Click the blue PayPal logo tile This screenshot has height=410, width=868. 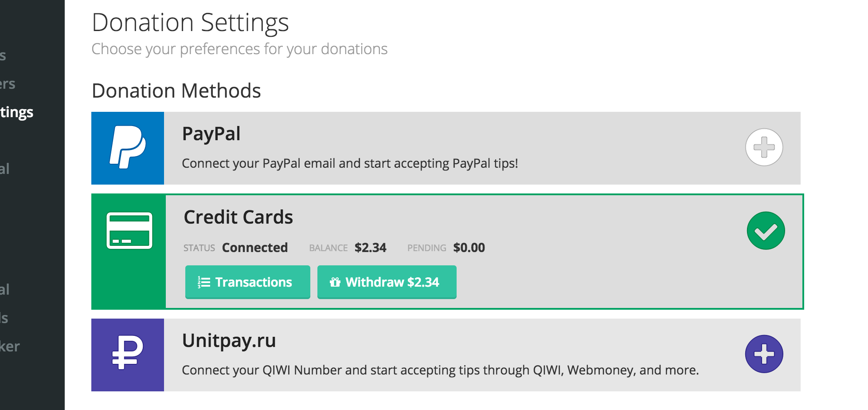click(x=128, y=148)
